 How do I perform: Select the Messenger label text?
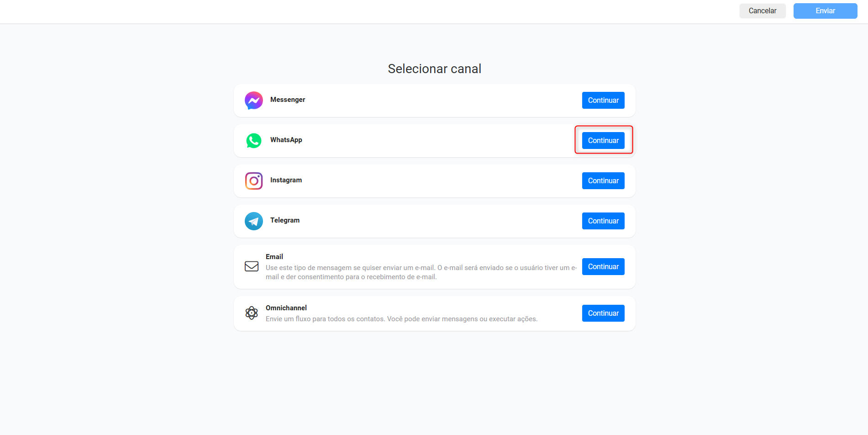click(288, 100)
